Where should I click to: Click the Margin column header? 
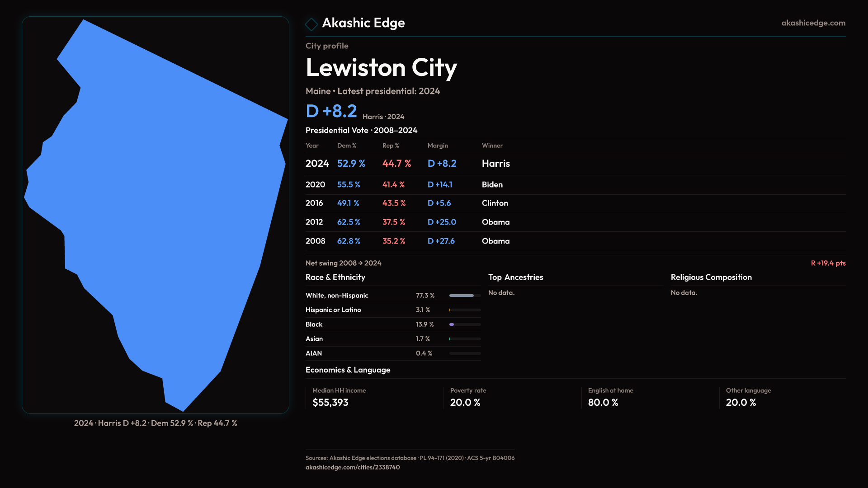(438, 145)
